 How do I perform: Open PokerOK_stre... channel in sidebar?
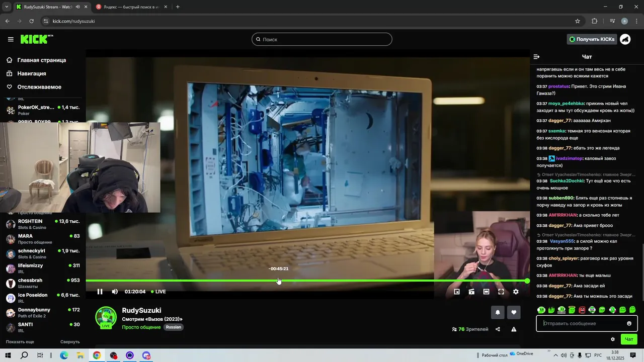43,110
